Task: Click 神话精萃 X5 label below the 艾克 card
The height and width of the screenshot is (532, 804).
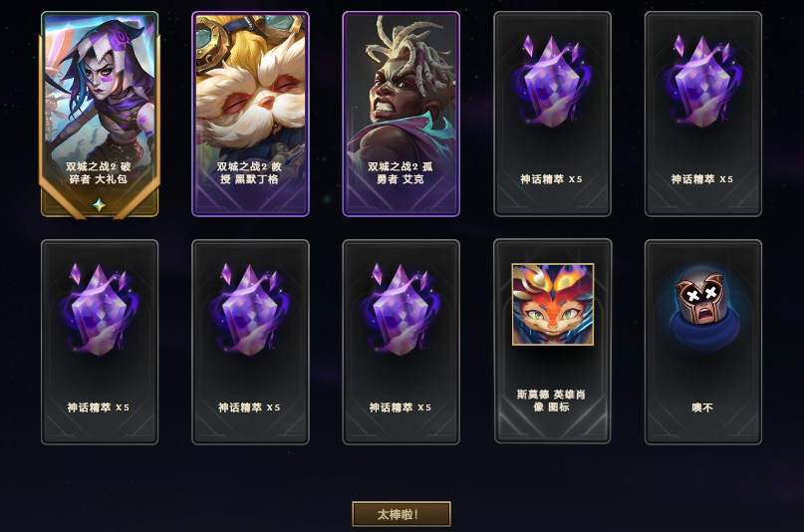Action: click(400, 407)
